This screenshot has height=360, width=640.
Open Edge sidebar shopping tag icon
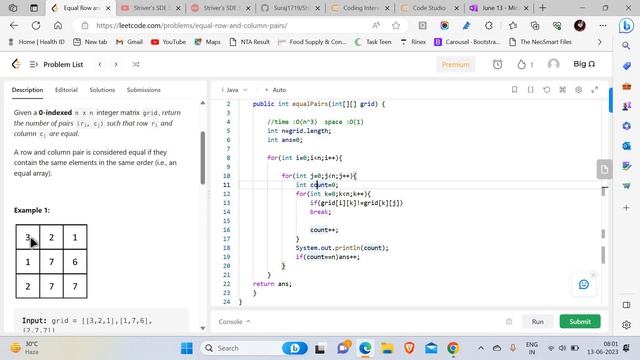pos(627,66)
